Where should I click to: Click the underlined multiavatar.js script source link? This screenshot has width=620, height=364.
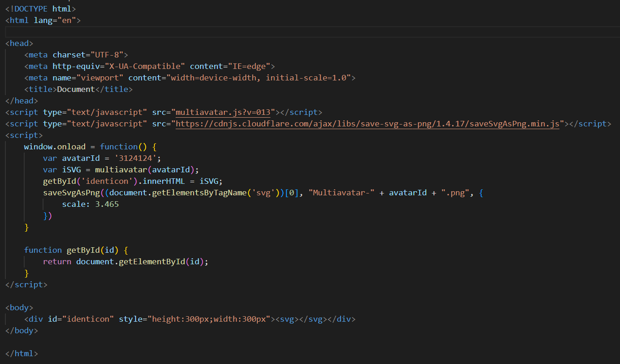(223, 112)
